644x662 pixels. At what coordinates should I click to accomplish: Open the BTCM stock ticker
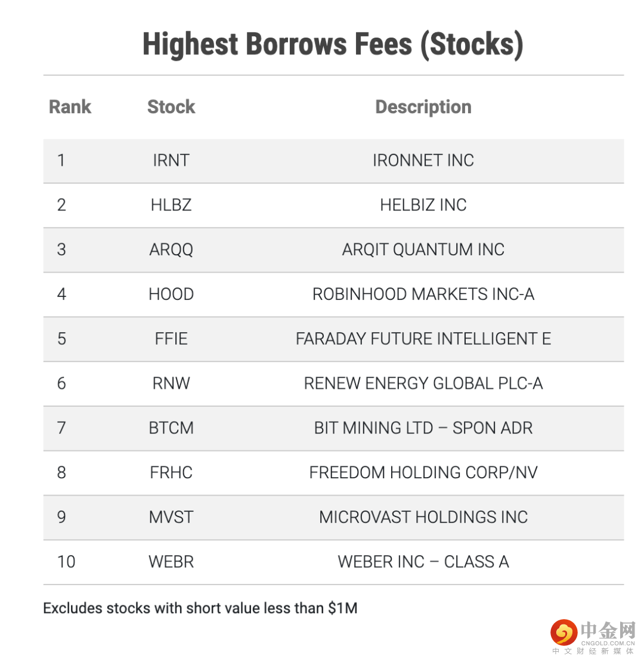(x=171, y=428)
